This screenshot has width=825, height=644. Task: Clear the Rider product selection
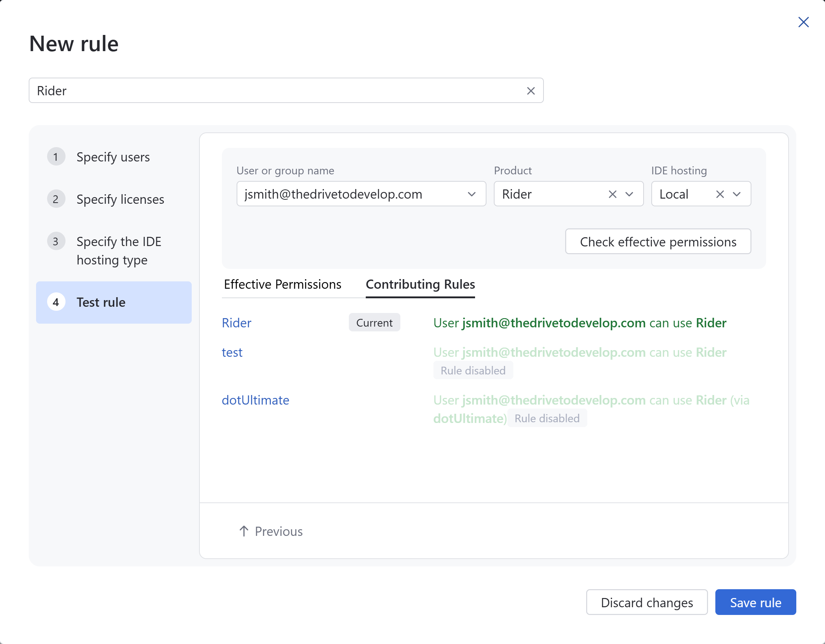click(x=612, y=194)
